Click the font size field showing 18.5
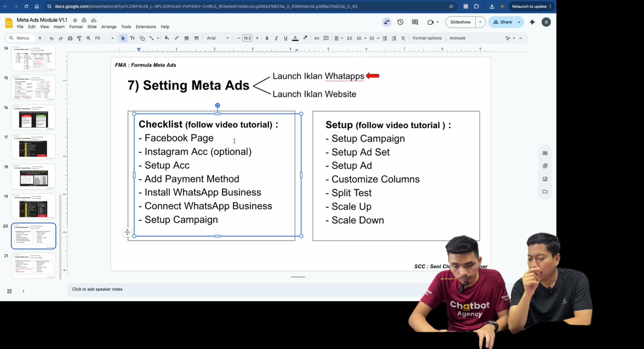This screenshot has height=349, width=644. (247, 38)
